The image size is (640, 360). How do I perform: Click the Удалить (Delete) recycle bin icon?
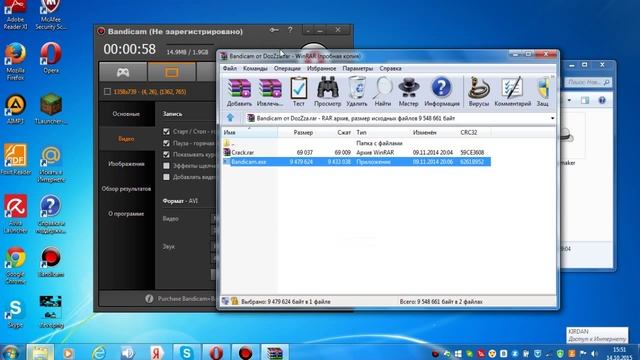357,92
